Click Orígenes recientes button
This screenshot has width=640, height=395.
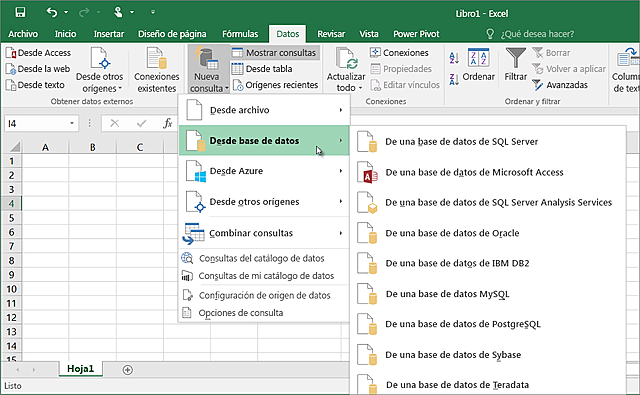[275, 85]
